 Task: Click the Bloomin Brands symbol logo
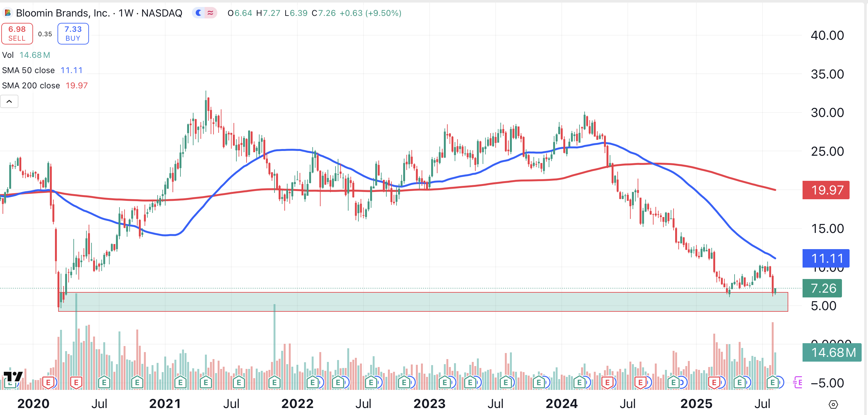pyautogui.click(x=7, y=13)
